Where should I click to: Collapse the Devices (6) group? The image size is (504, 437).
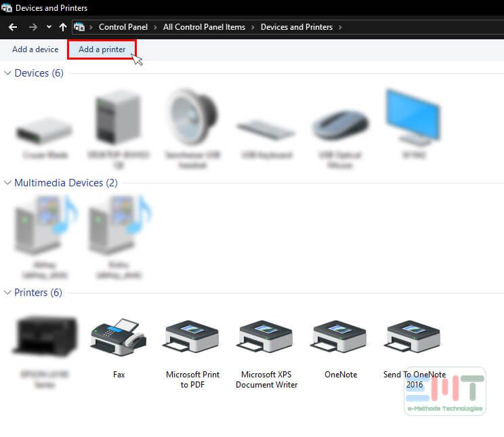click(8, 73)
